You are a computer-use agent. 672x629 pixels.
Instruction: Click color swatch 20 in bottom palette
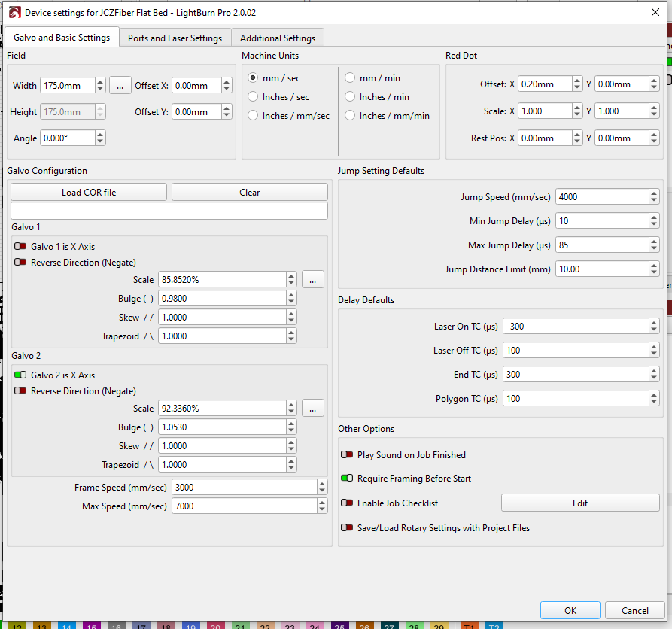(x=215, y=626)
